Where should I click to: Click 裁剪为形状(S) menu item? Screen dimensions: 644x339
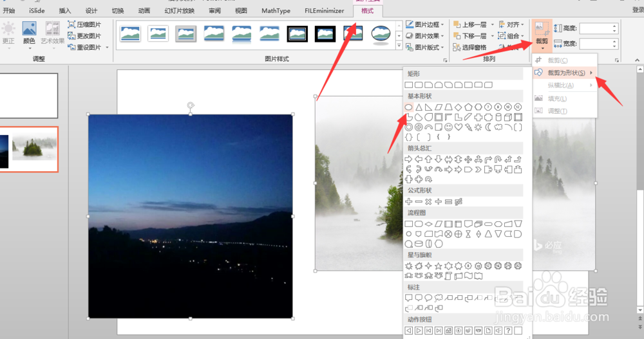(x=565, y=73)
